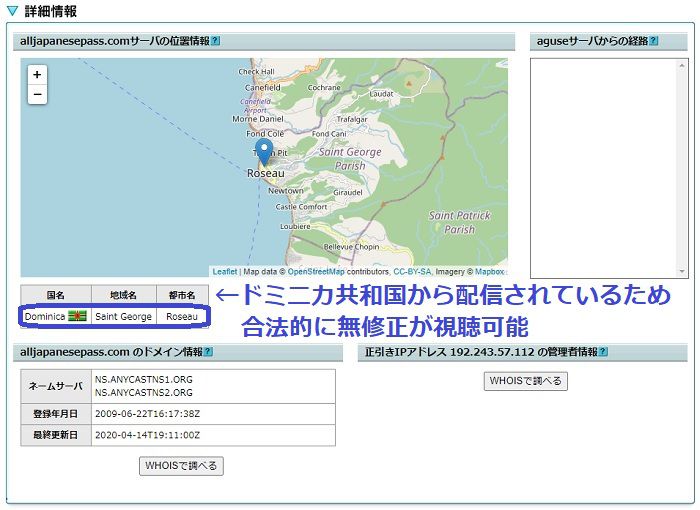Click the Canefield label on the map
Image resolution: width=700 pixels, height=510 pixels.
click(262, 88)
